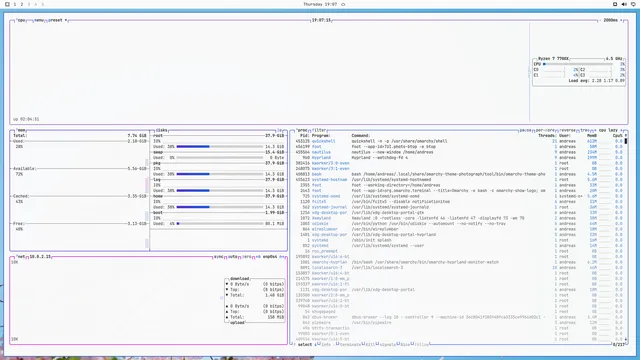Move selection up with select up arrow
The image size is (640, 360).
coord(295,344)
